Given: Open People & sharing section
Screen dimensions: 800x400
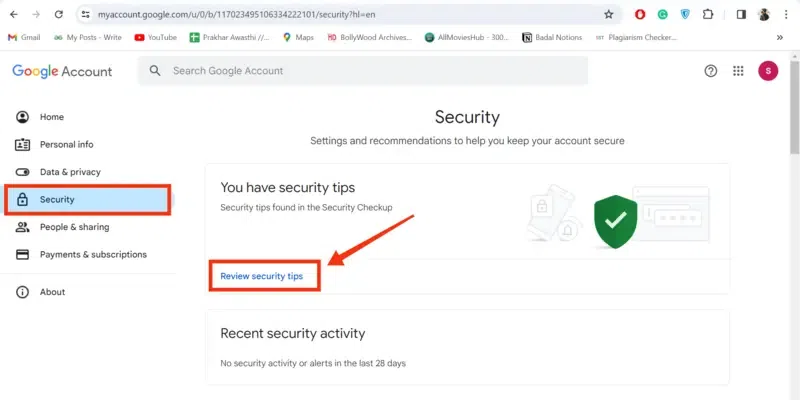Looking at the screenshot, I should pos(74,227).
